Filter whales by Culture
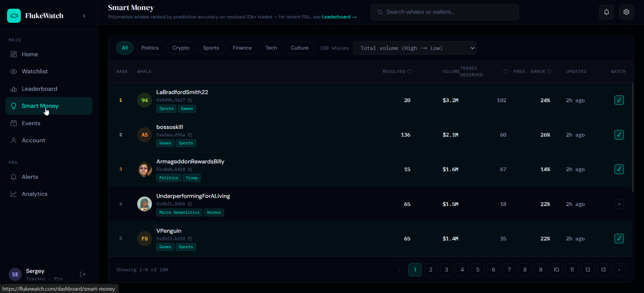This screenshot has width=644, height=293. click(300, 48)
